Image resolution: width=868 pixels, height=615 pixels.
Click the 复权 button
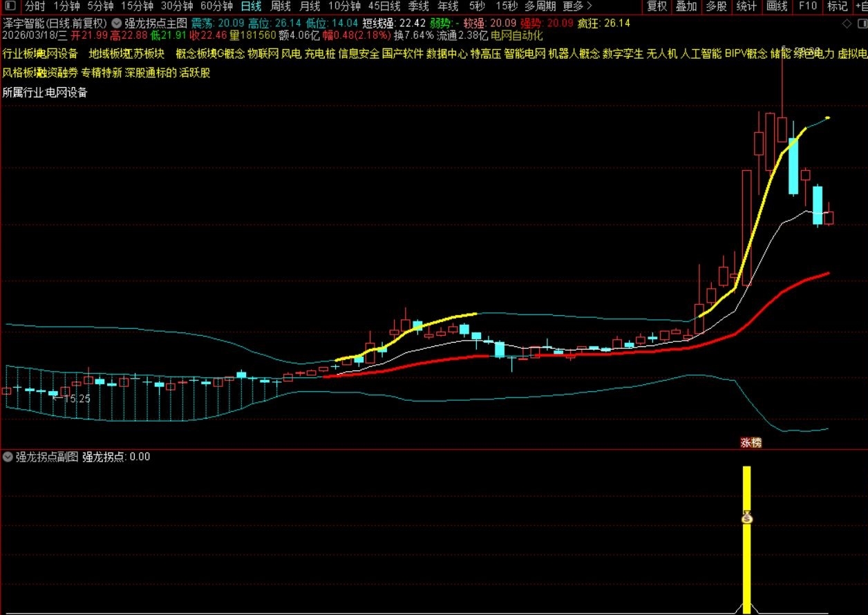(657, 6)
